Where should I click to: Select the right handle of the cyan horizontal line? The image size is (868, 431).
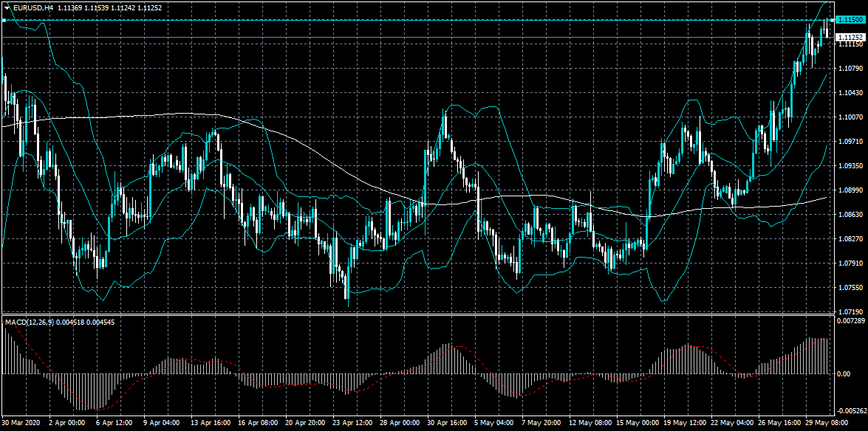click(833, 20)
